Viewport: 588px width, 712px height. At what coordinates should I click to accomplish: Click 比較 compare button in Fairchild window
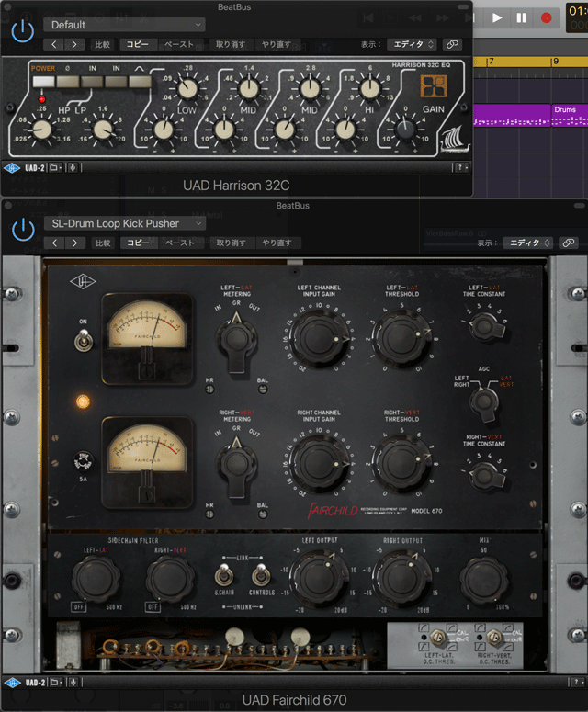pos(103,243)
